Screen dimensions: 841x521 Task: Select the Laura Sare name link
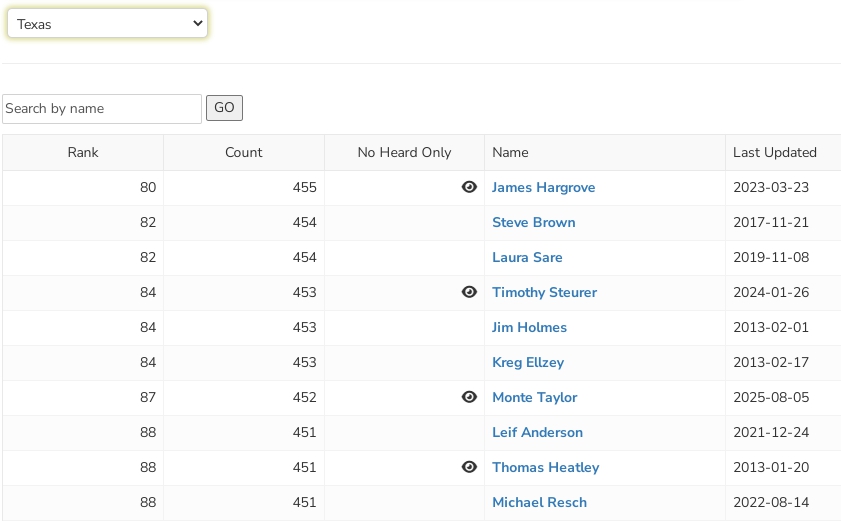tap(527, 258)
